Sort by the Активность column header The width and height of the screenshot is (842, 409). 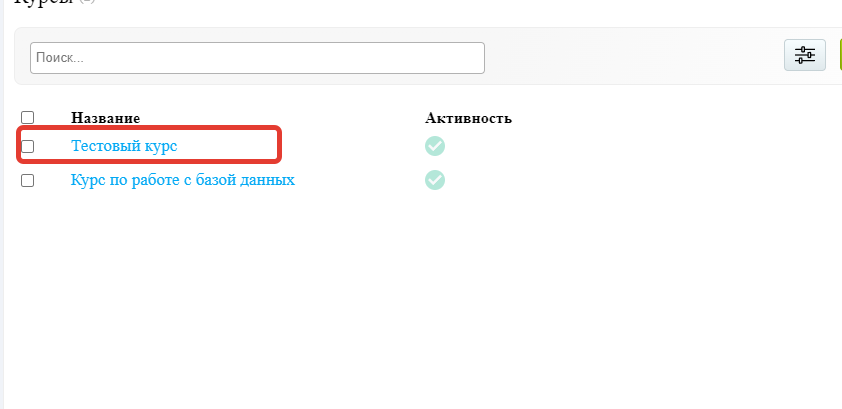[x=468, y=118]
